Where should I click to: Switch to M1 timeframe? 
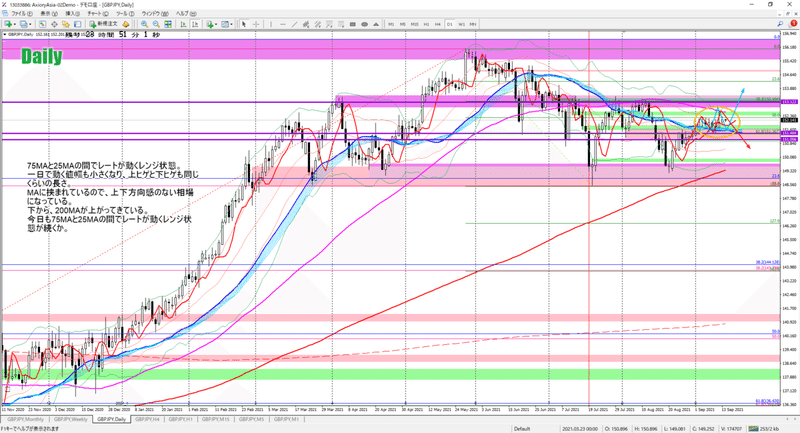[x=391, y=24]
